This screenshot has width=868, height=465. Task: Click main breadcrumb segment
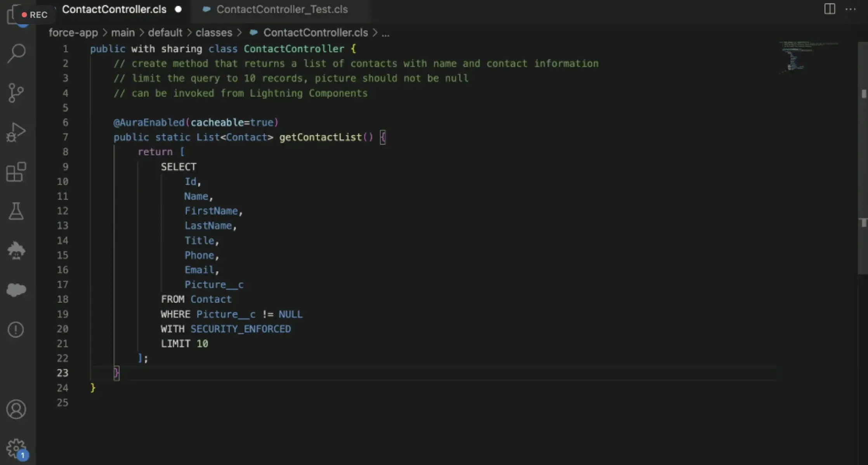point(123,33)
